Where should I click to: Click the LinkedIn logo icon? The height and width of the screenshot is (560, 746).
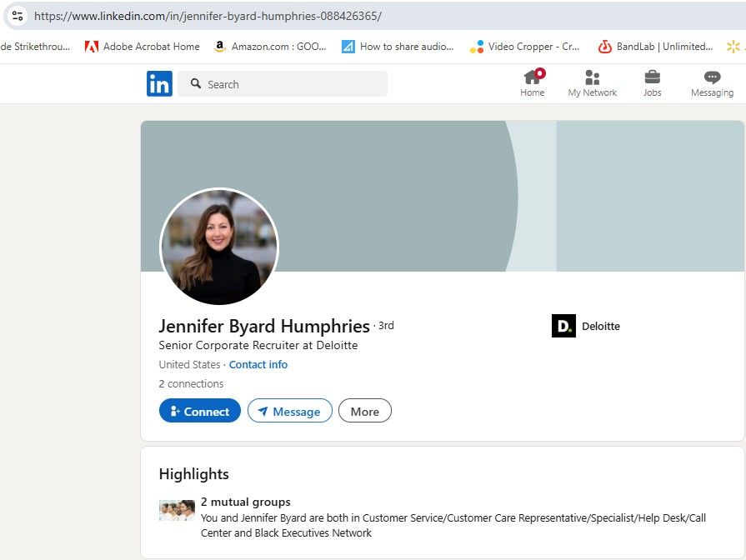tap(159, 83)
